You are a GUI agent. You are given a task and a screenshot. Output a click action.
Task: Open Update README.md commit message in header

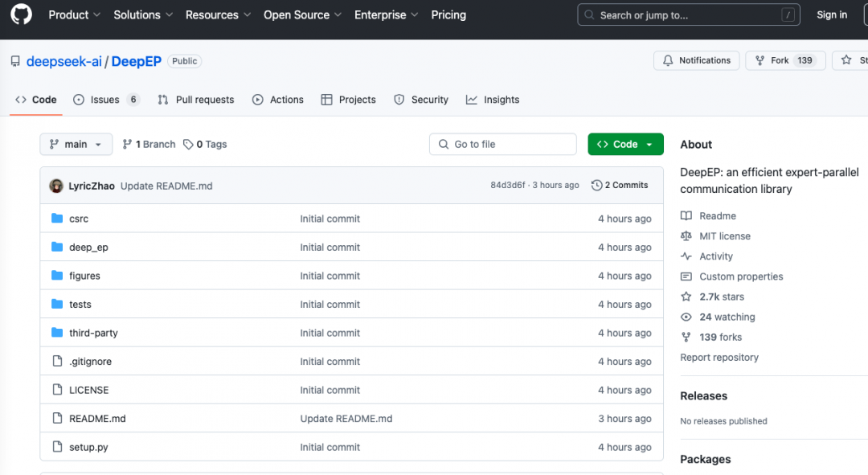[166, 186]
